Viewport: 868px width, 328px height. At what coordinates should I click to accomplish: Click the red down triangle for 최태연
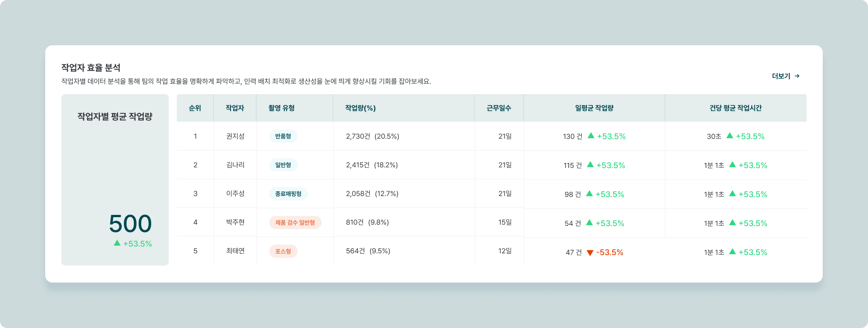coord(590,253)
